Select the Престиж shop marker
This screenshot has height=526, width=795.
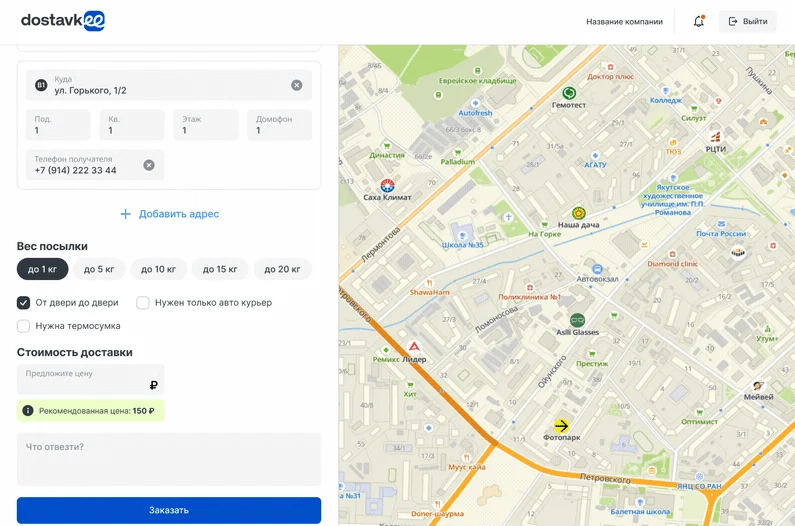tap(592, 354)
